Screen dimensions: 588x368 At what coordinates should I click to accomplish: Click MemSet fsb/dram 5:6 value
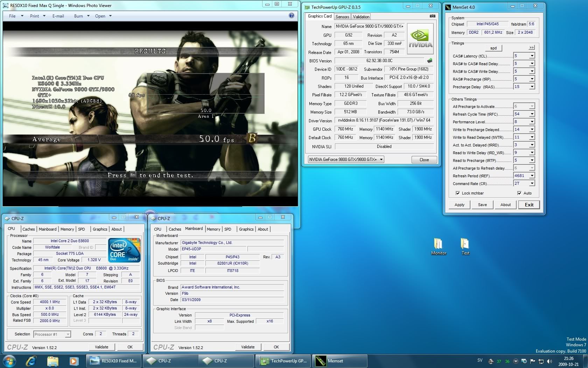(x=531, y=24)
